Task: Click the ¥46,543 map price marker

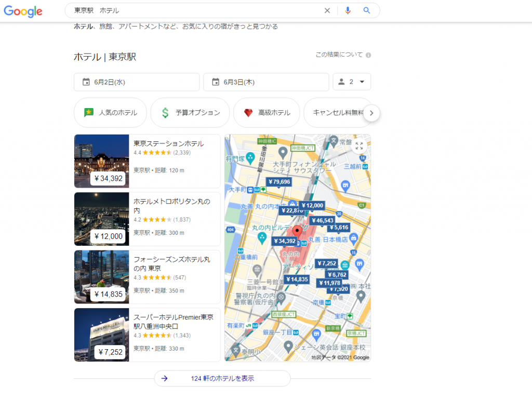Action: [x=322, y=220]
